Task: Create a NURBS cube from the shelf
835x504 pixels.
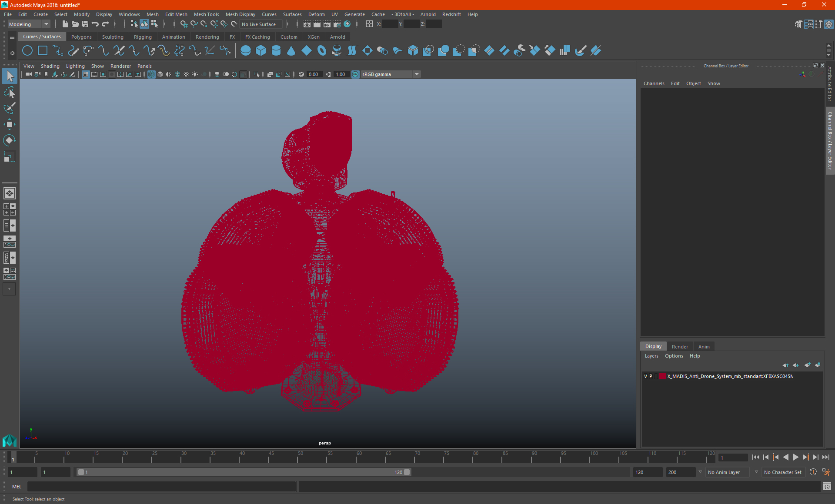Action: click(261, 51)
